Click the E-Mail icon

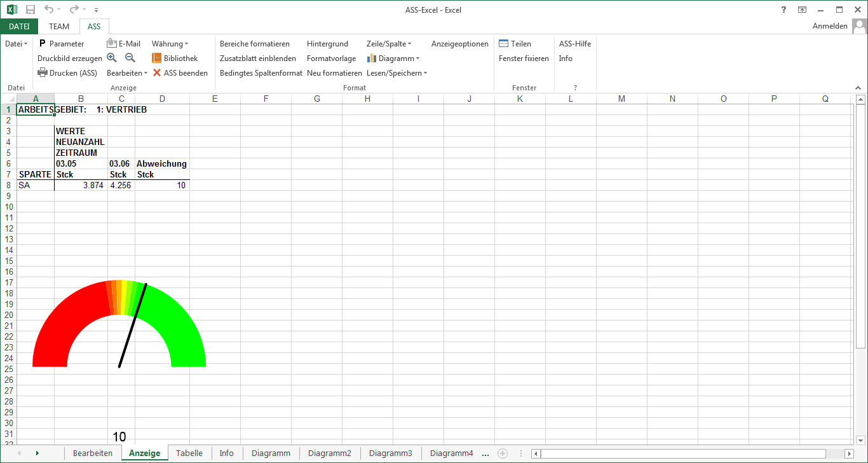point(112,43)
